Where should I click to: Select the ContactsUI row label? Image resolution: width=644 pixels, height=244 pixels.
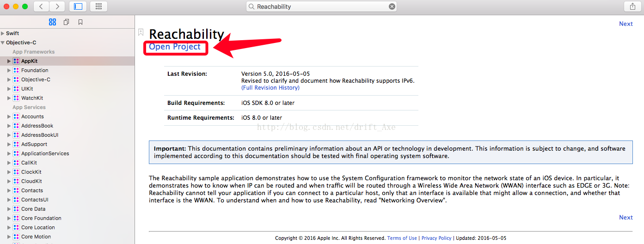tap(35, 200)
